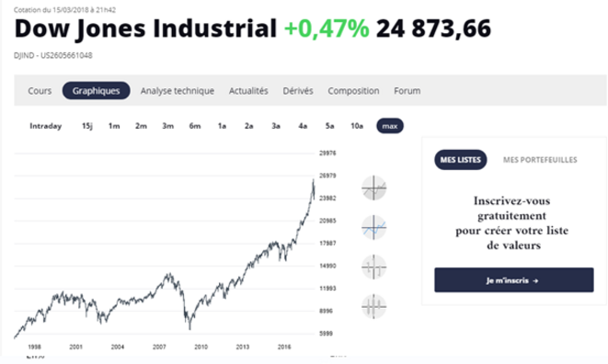The height and width of the screenshot is (364, 608).
Task: Go to the Actualités tab
Action: click(x=248, y=91)
